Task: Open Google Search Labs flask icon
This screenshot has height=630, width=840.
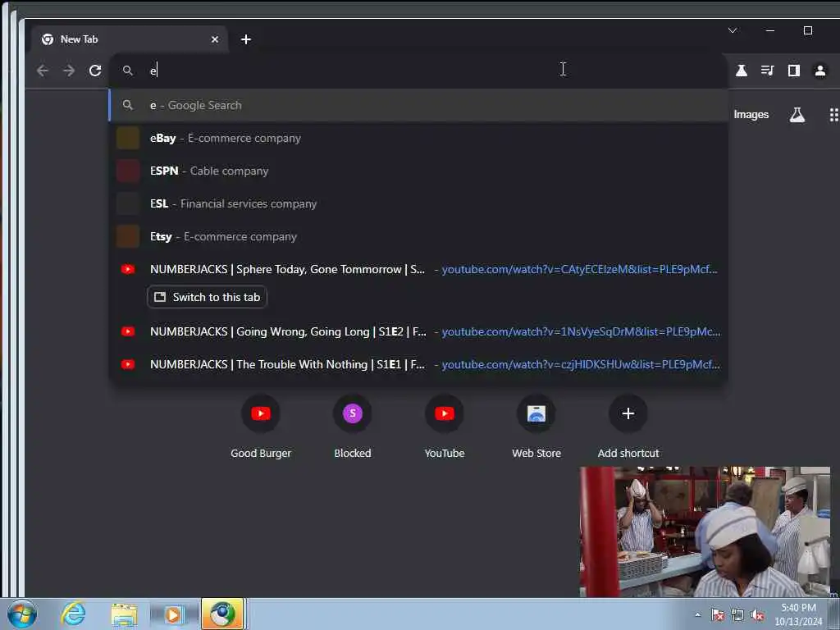Action: click(x=797, y=115)
